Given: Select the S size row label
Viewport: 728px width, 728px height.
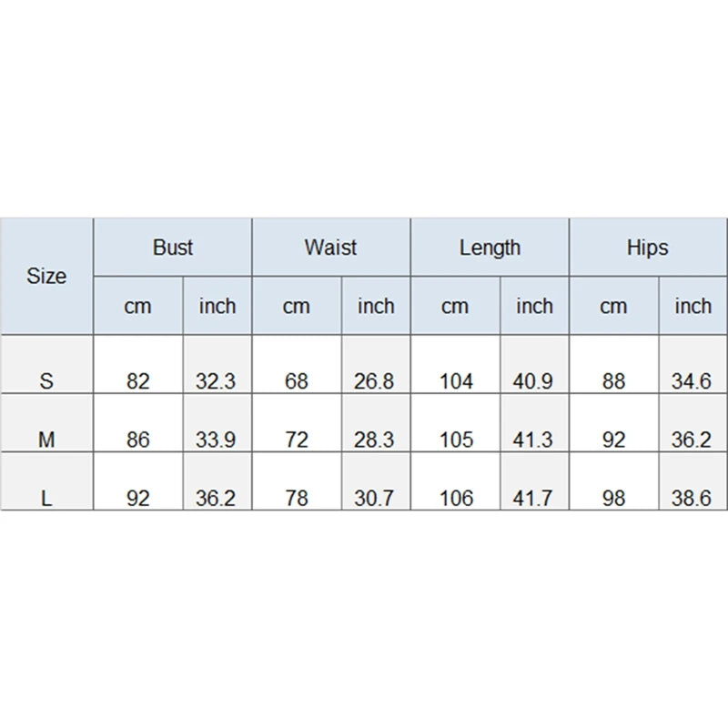Looking at the screenshot, I should (46, 381).
